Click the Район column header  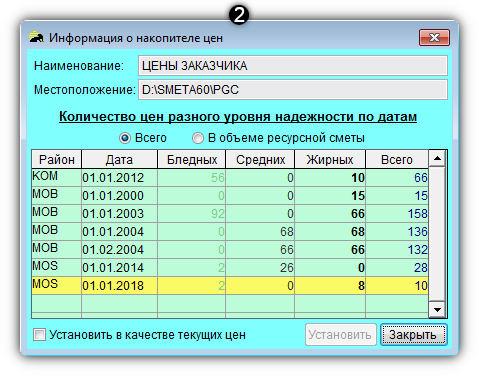[57, 160]
